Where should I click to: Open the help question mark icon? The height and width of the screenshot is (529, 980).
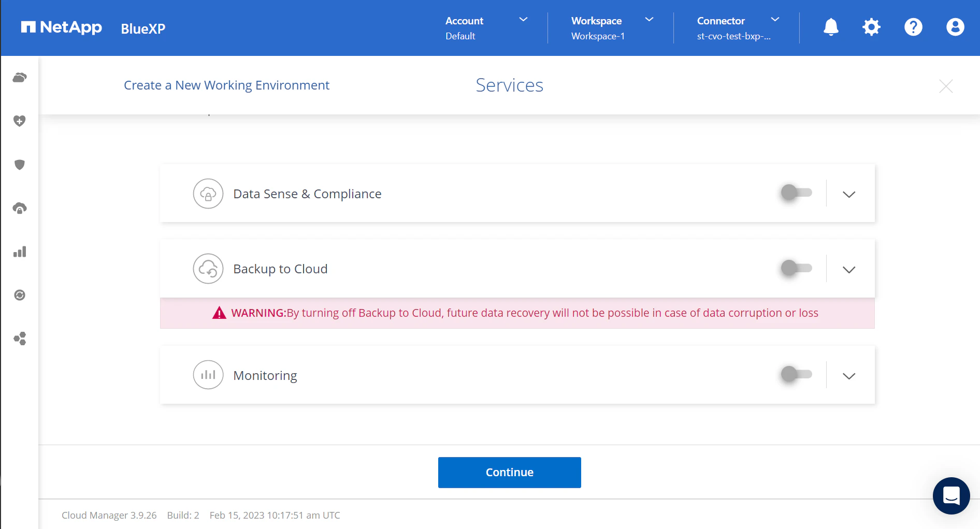(913, 27)
